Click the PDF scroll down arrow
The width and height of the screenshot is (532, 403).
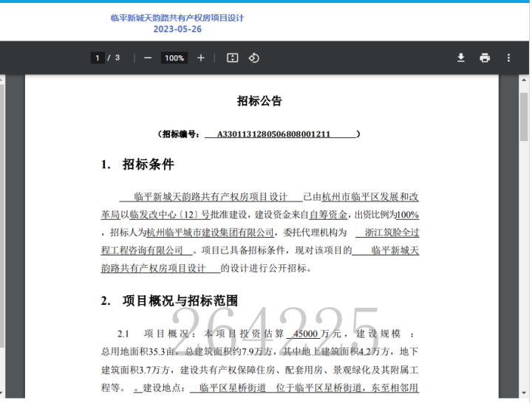click(x=524, y=393)
